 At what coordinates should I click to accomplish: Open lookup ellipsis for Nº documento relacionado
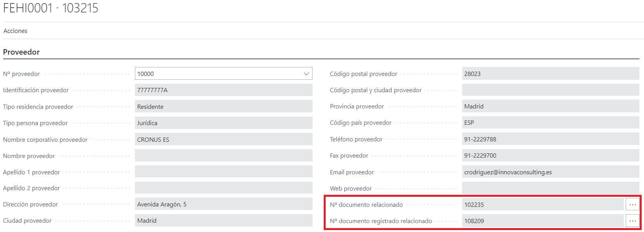tap(632, 205)
